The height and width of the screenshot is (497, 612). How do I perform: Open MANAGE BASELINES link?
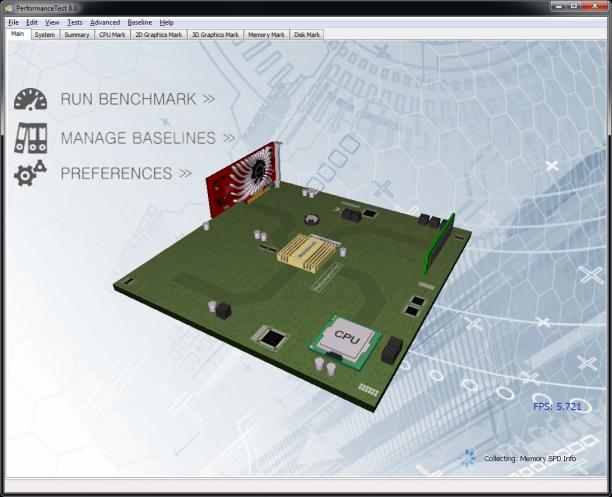(148, 138)
